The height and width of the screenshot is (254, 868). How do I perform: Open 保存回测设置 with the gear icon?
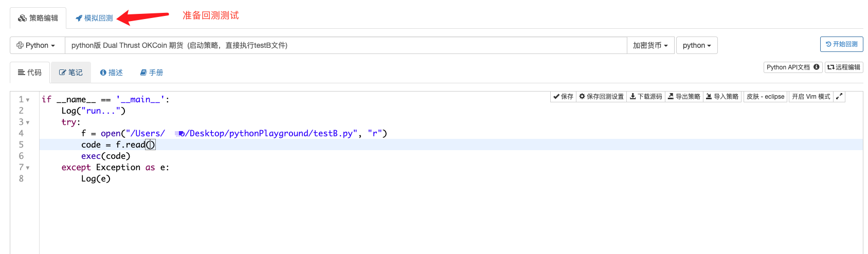pyautogui.click(x=601, y=97)
